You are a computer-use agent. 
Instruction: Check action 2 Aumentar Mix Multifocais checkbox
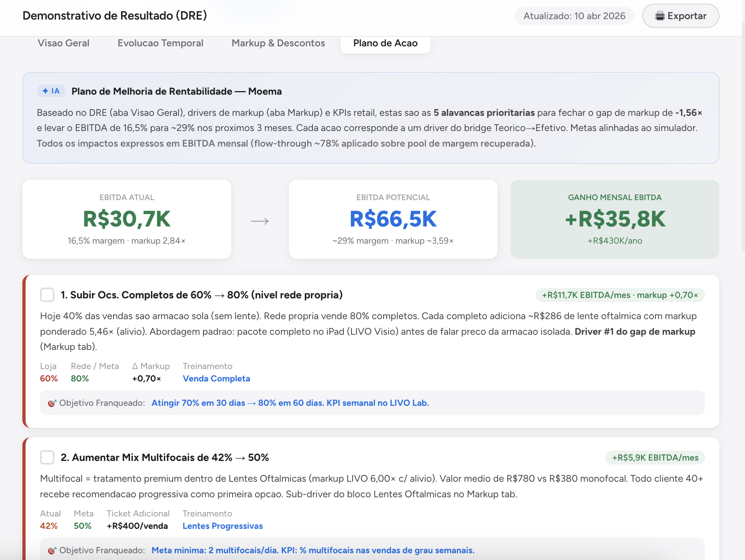[x=47, y=457]
